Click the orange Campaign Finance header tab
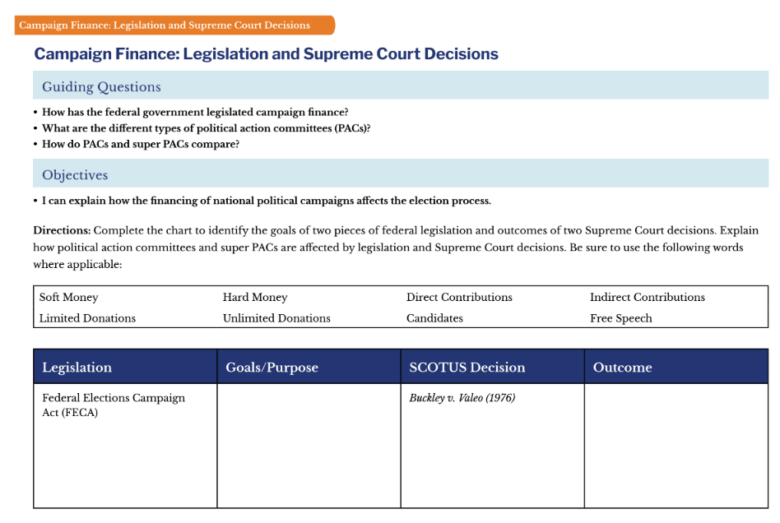Image resolution: width=780 pixels, height=523 pixels. [166, 25]
